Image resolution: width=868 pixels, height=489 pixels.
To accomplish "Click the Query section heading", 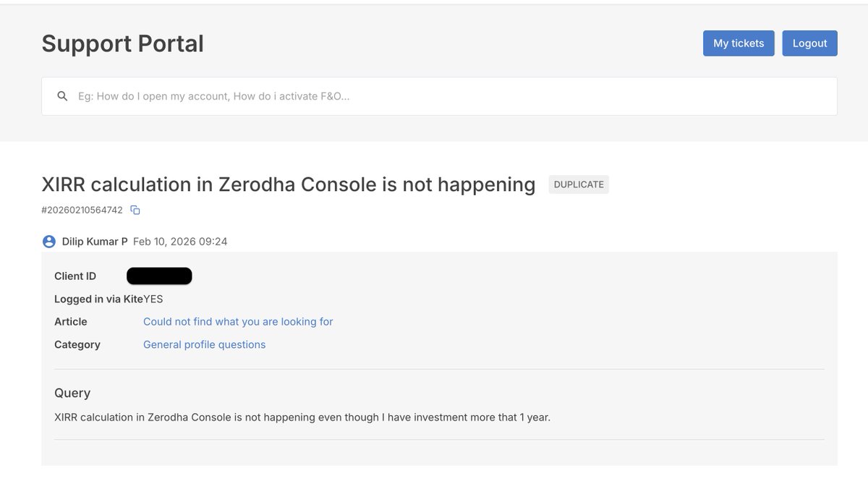I will pos(72,394).
